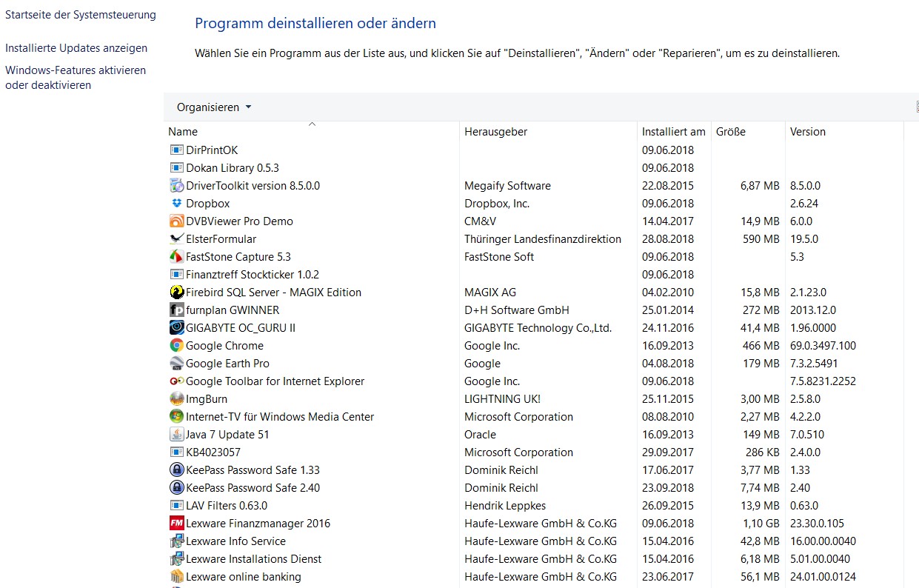The width and height of the screenshot is (919, 588).
Task: Select the FastStone Capture 5.3 icon
Action: (176, 257)
